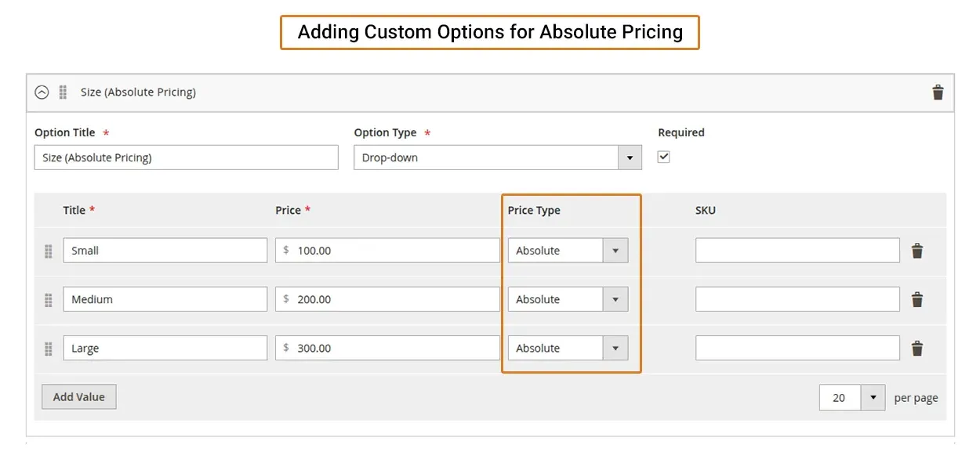Image resolution: width=980 pixels, height=470 pixels.
Task: Click the drag handle for Large row
Action: [x=48, y=349]
